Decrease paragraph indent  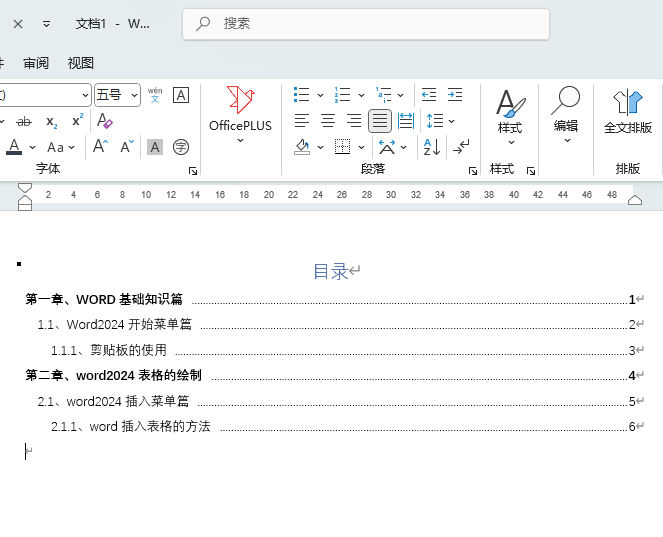429,95
